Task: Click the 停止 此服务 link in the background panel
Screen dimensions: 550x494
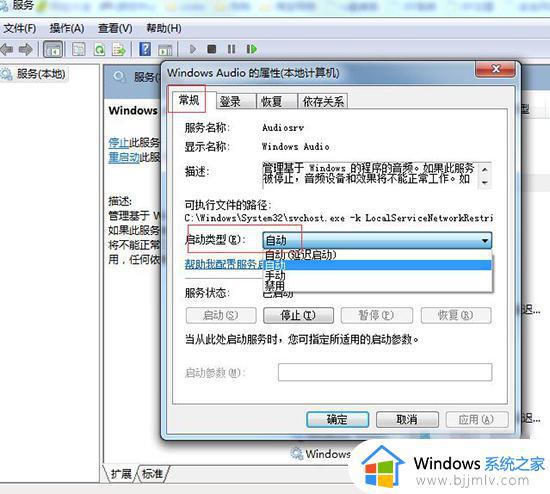Action: (x=119, y=142)
